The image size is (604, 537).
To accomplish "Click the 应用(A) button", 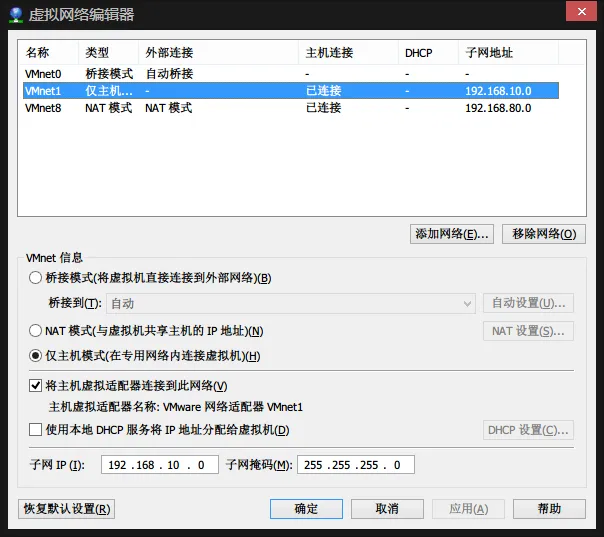I will coord(468,509).
